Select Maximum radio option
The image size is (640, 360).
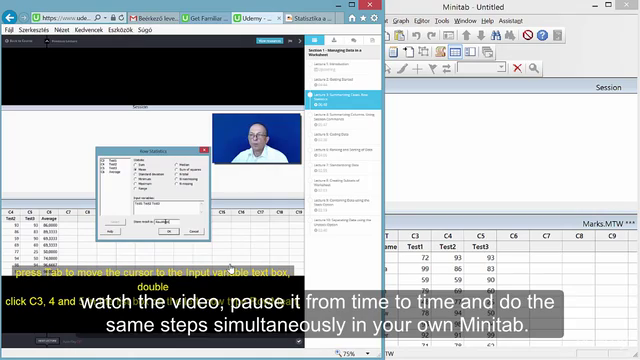(136, 184)
